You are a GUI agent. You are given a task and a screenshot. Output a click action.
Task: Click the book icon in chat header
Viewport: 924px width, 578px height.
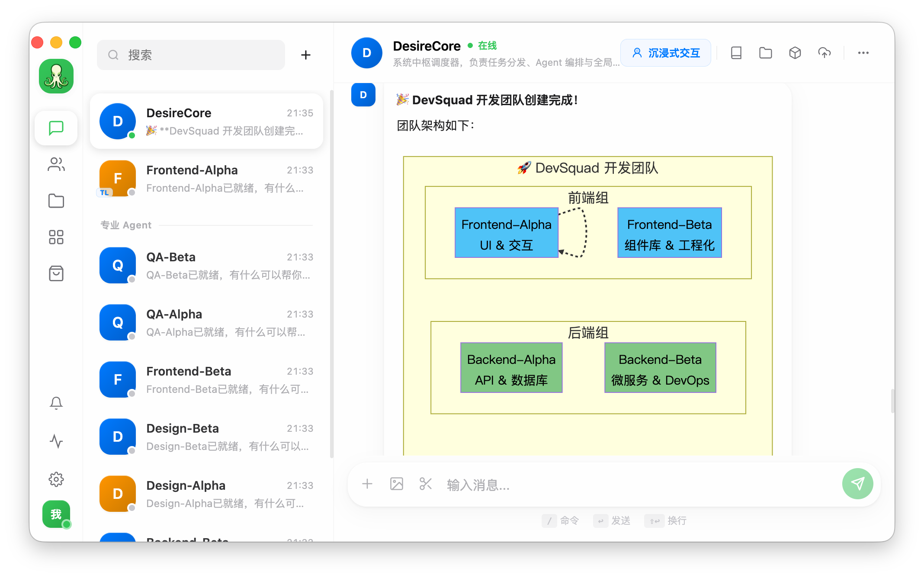(736, 53)
